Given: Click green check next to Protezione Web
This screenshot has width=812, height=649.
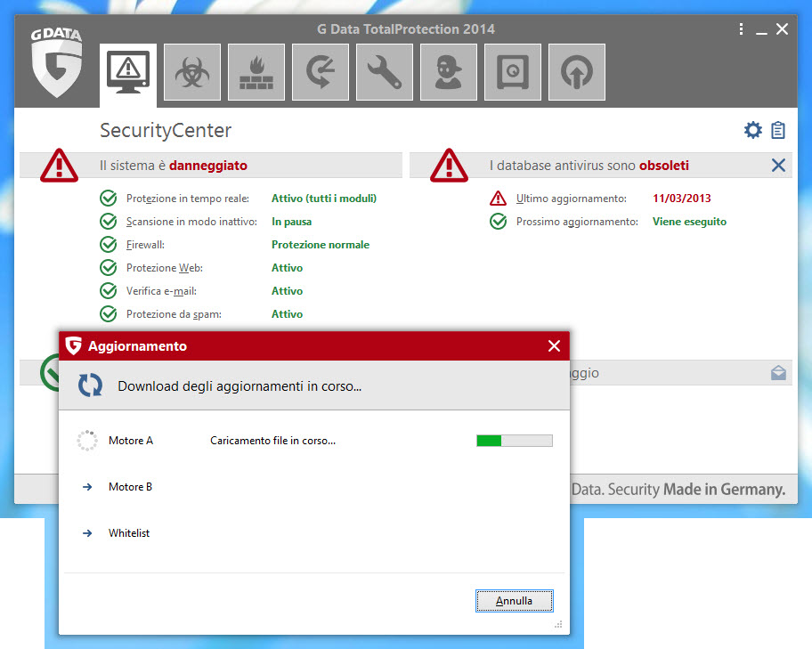Looking at the screenshot, I should (109, 268).
